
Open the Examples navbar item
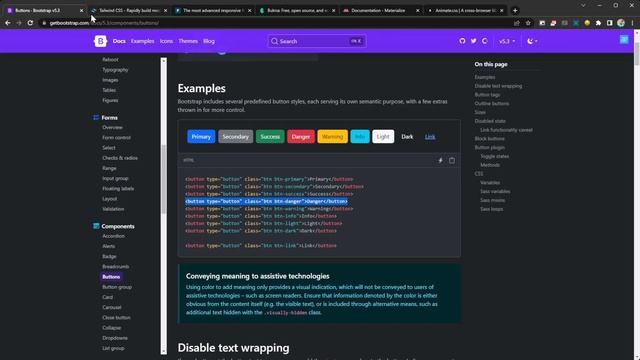click(142, 41)
